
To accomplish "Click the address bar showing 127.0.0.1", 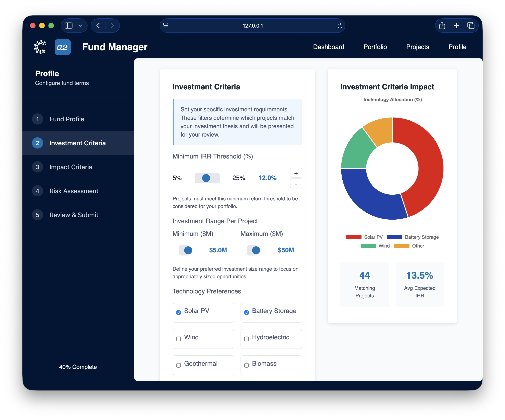I will [252, 26].
